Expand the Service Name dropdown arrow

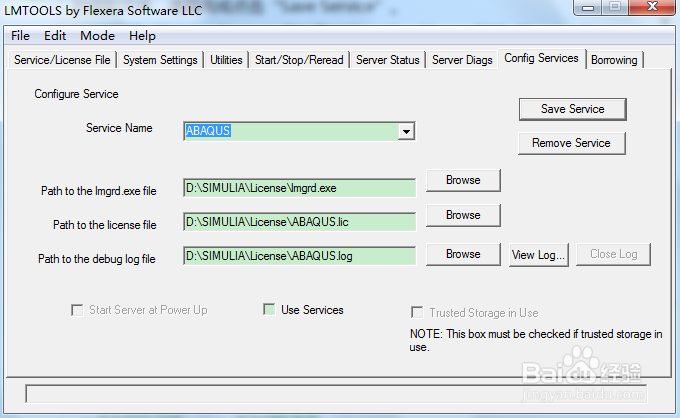point(406,131)
